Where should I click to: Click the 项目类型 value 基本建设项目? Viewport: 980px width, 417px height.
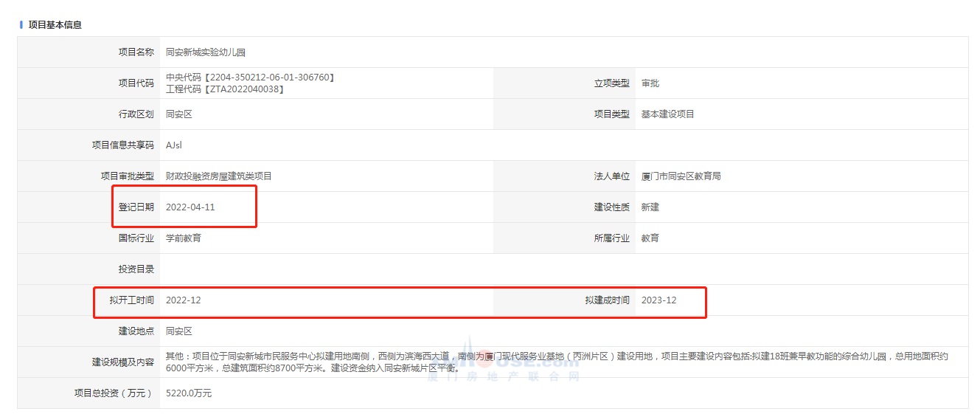(x=667, y=114)
